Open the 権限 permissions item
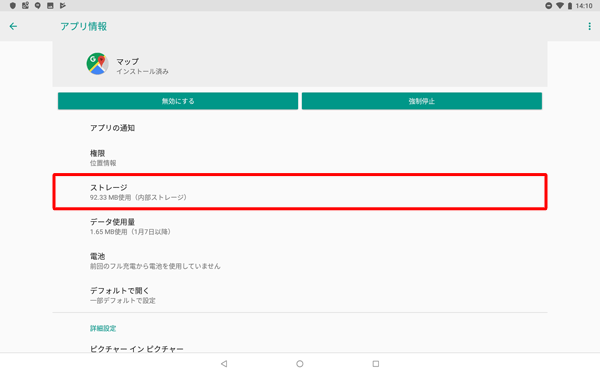This screenshot has height=375, width=600. 300,158
